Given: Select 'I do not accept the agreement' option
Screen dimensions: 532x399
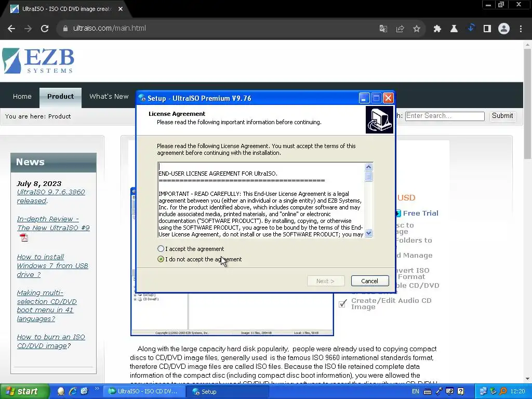Looking at the screenshot, I should [161, 259].
